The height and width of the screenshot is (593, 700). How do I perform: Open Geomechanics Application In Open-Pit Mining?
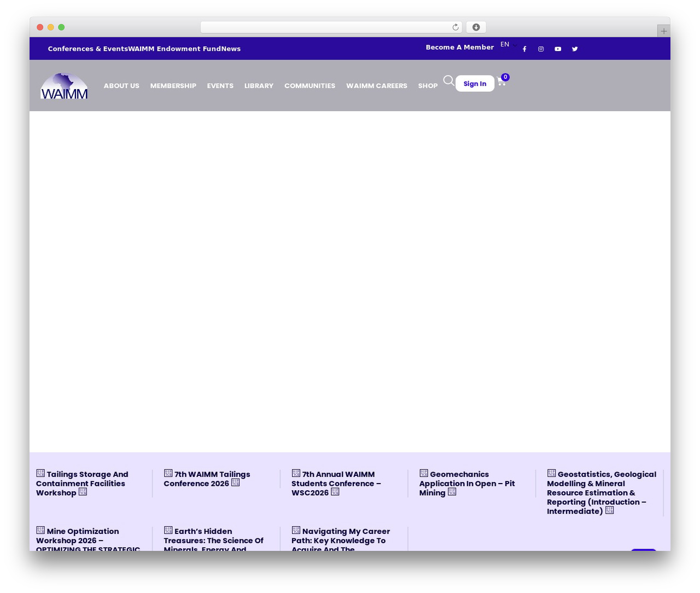[467, 484]
